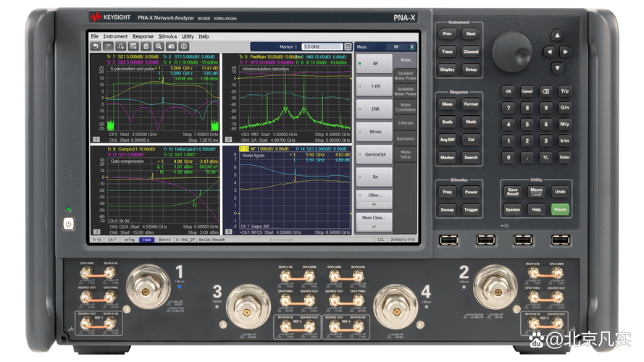Click the BW=1k status bar item
The image size is (644, 362).
(x=164, y=240)
